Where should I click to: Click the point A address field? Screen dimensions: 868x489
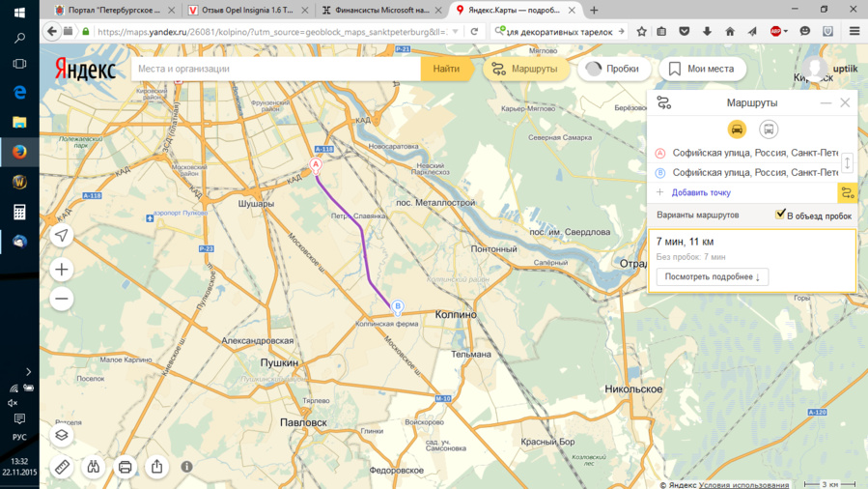tap(754, 153)
